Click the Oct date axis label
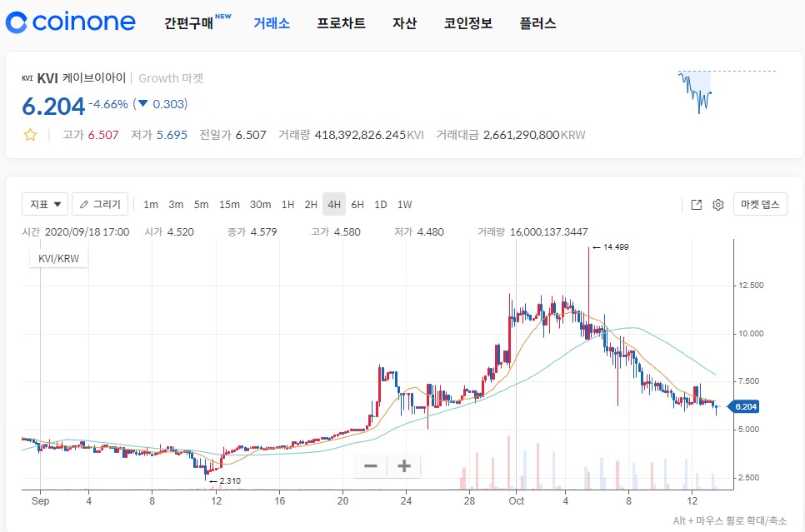The image size is (805, 532). click(x=517, y=501)
